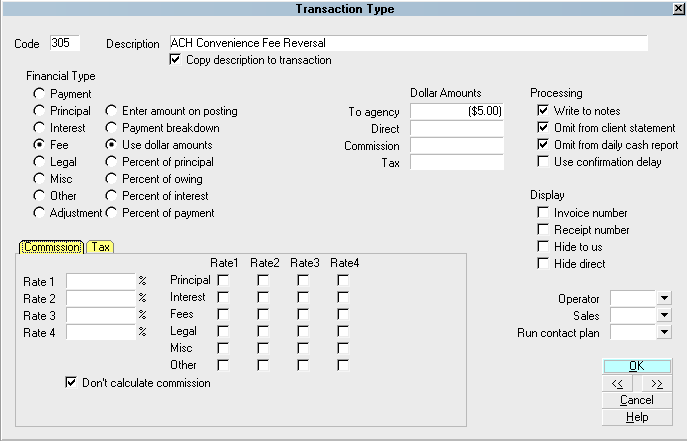The image size is (687, 441).
Task: Toggle Copy description to transaction checkbox
Action: click(x=175, y=60)
